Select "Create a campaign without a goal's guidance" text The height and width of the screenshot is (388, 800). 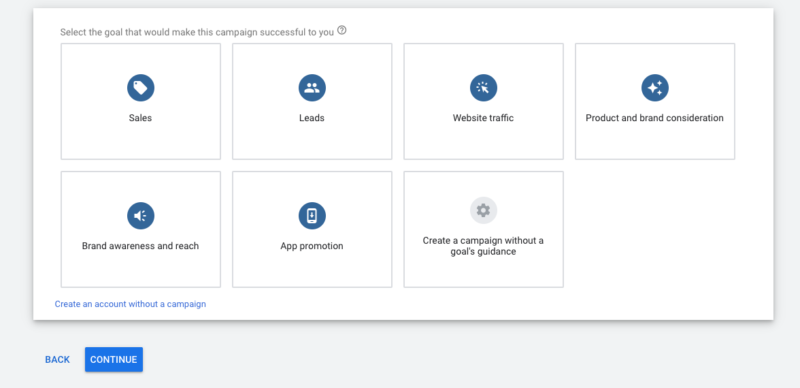(483, 246)
